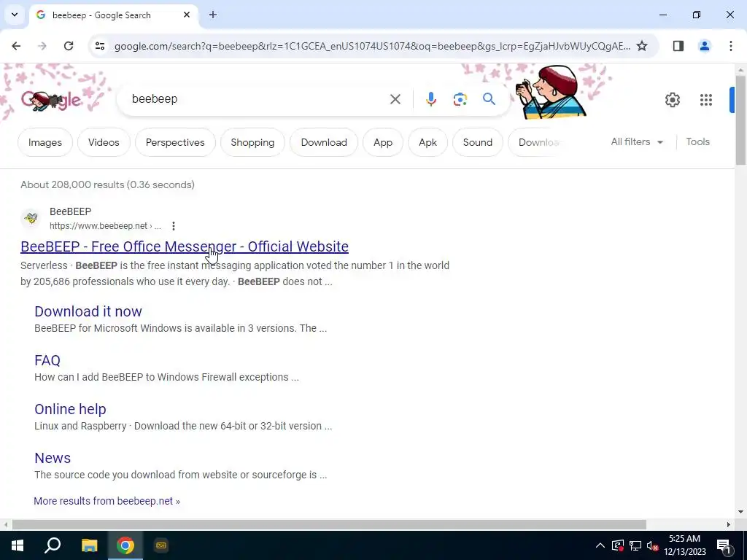Viewport: 747px width, 560px height.
Task: Open the yellow app on taskbar
Action: (161, 545)
